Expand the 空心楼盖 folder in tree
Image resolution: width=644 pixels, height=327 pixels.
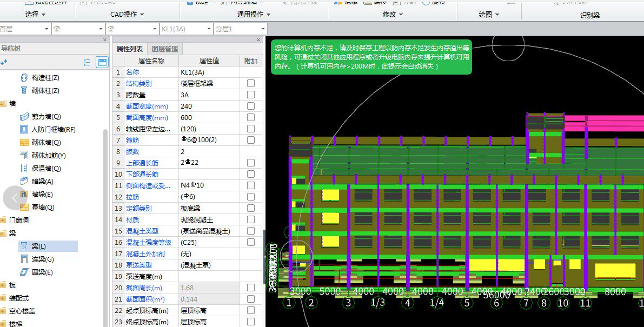click(3, 311)
